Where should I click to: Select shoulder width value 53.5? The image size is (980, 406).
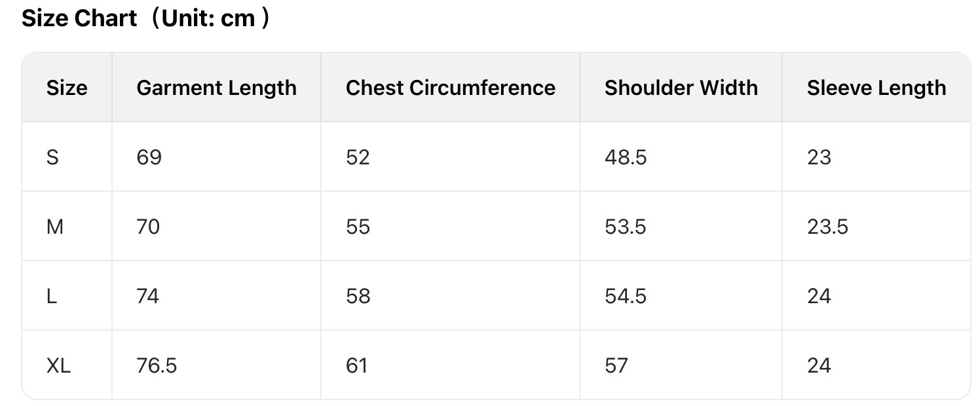coord(625,227)
